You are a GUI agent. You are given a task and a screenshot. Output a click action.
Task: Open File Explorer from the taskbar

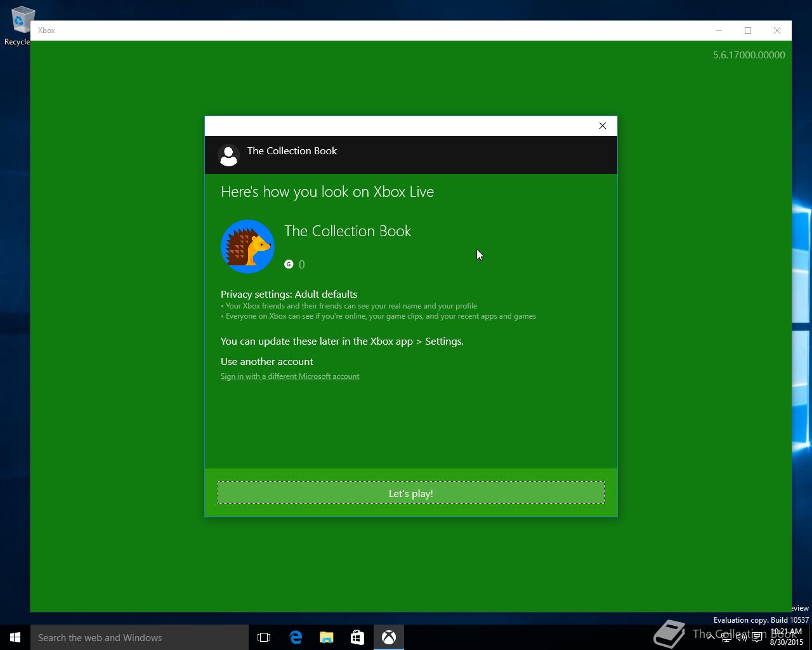(327, 637)
